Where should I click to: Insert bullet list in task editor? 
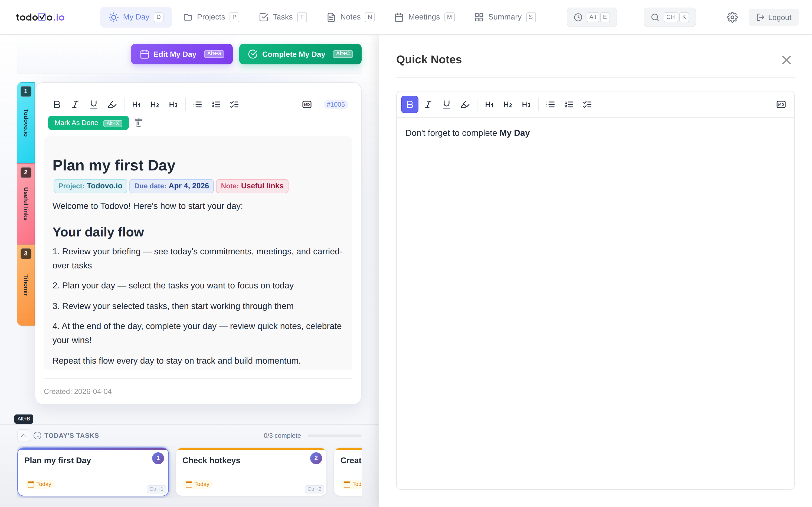[x=198, y=105]
